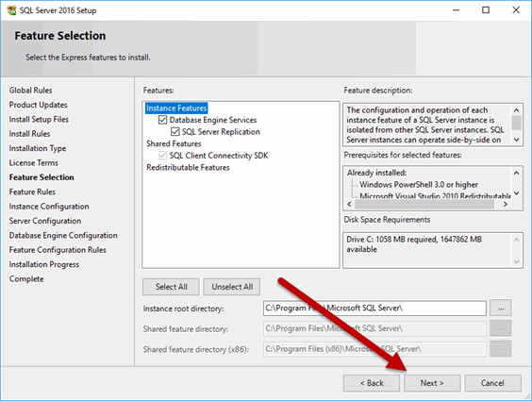Click the horizontal scrollbar thumb in Prerequisites
Viewport: 532px width, 401px height.
(424, 205)
